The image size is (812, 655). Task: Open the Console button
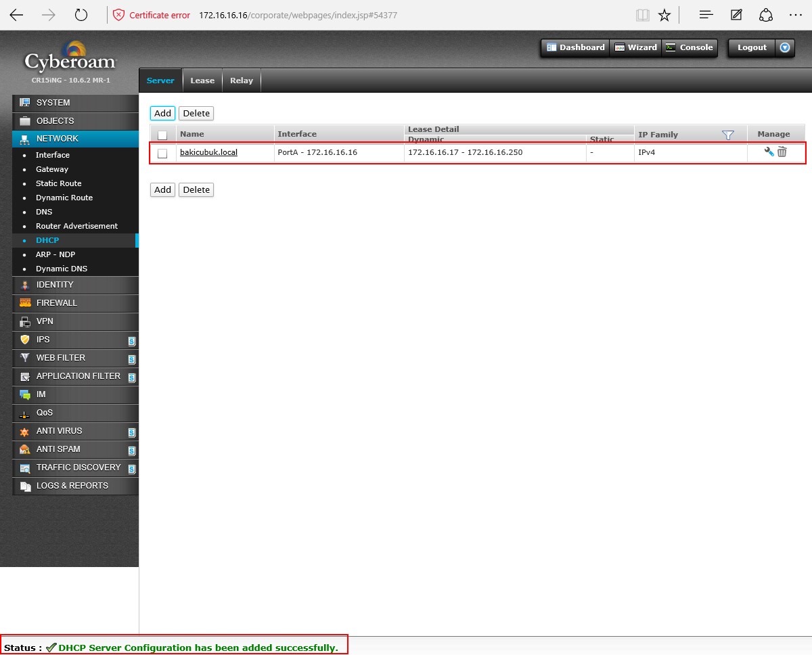689,47
